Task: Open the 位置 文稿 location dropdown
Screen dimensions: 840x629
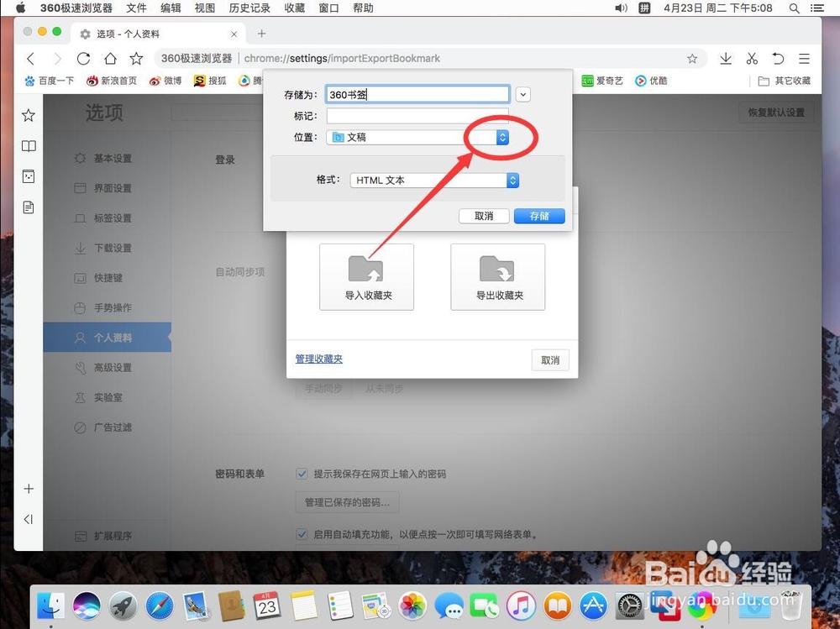Action: tap(502, 137)
